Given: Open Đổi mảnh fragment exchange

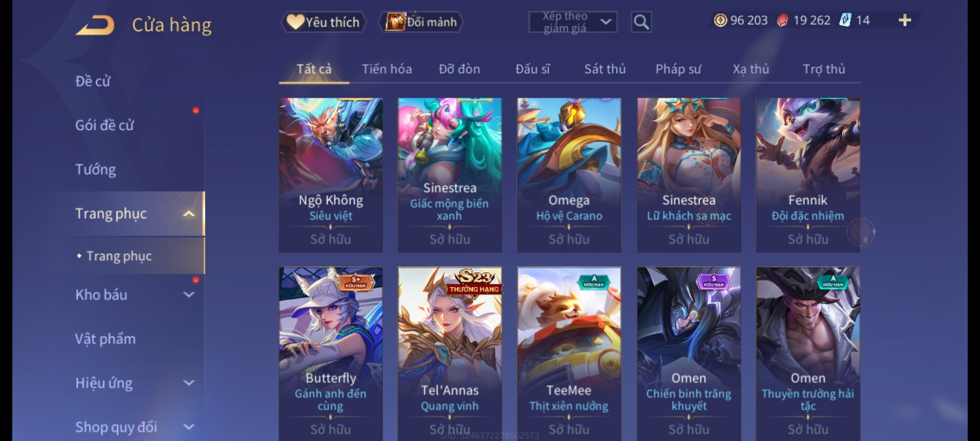Looking at the screenshot, I should (421, 22).
